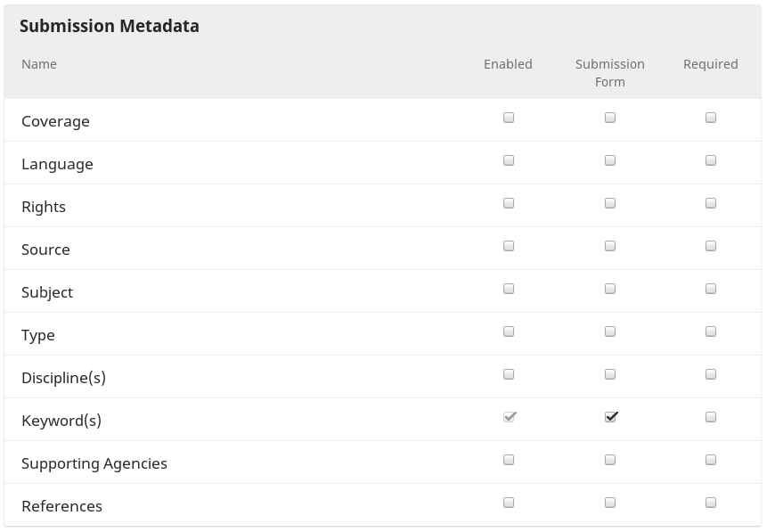
Task: Mark Type as Required
Action: (x=711, y=331)
